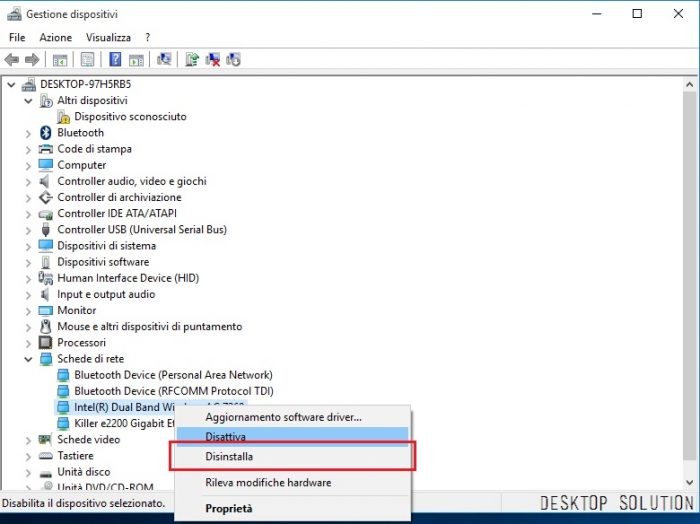Select the Intel(R) Dual Band Wireless adapter
This screenshot has width=700, height=524.
(x=124, y=407)
